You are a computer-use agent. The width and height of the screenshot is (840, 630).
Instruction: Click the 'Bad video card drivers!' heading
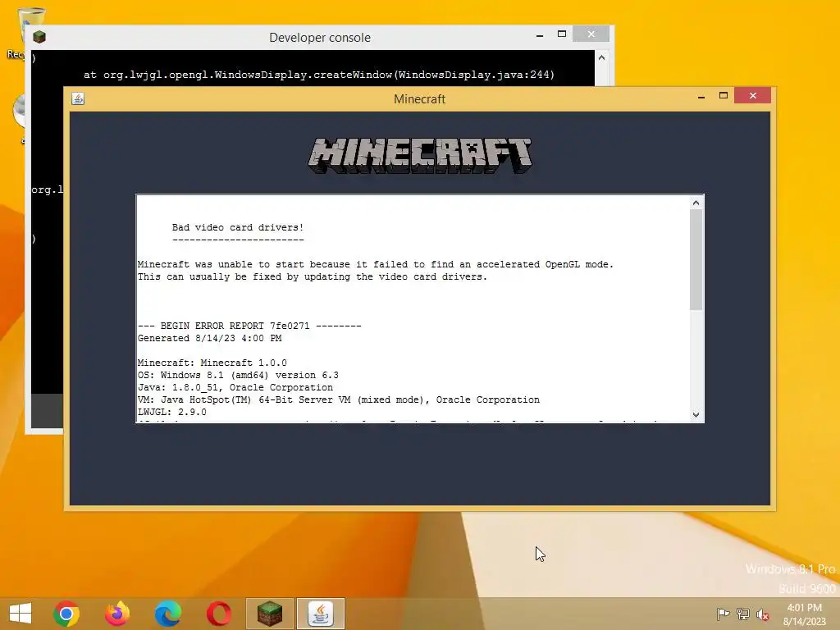(238, 227)
